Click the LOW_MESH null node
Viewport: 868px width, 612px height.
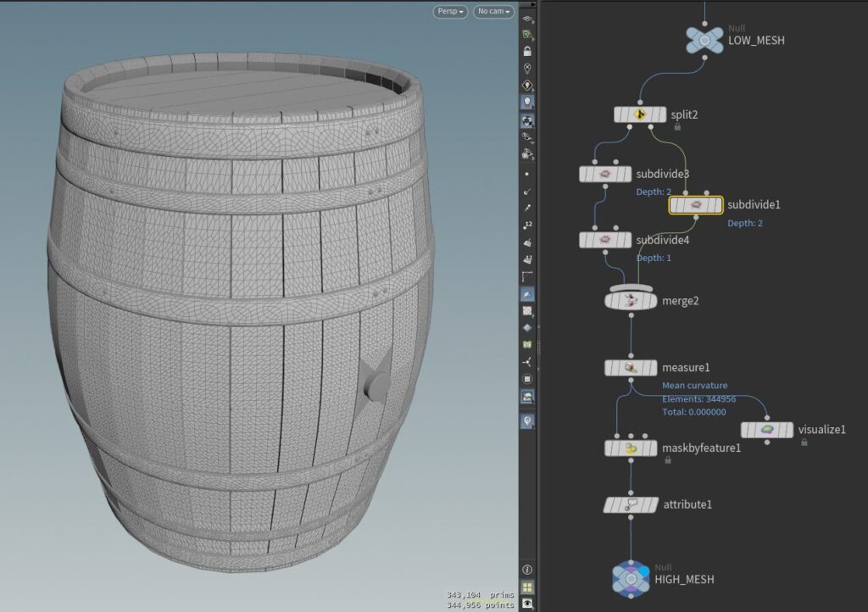[x=704, y=39]
